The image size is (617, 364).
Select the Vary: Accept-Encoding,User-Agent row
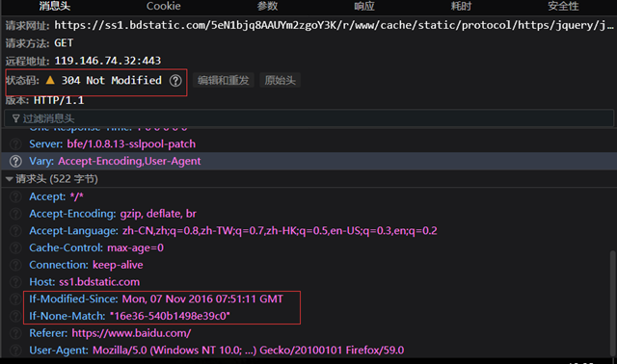tap(308, 161)
